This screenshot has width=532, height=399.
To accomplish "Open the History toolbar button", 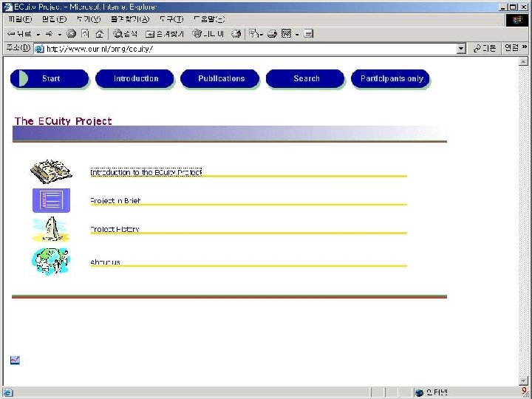I will click(x=208, y=33).
